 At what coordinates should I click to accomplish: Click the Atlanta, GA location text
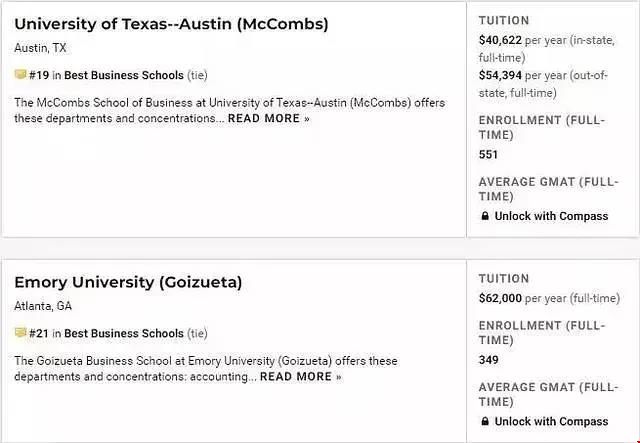pos(43,306)
